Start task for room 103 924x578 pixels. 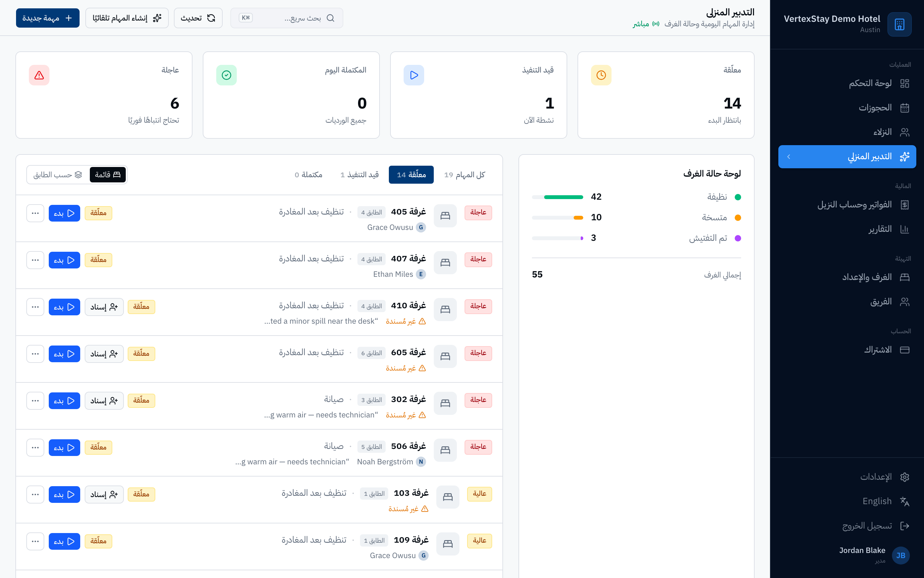click(x=64, y=495)
